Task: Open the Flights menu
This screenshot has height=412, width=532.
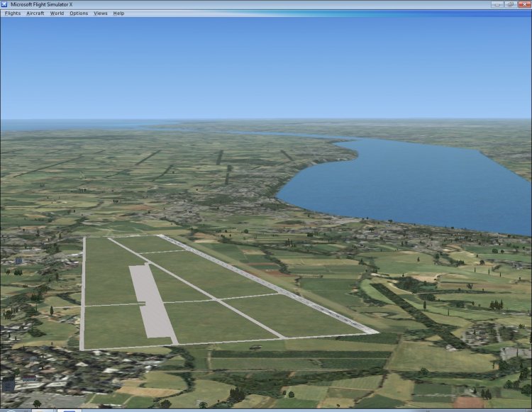Action: click(x=13, y=13)
